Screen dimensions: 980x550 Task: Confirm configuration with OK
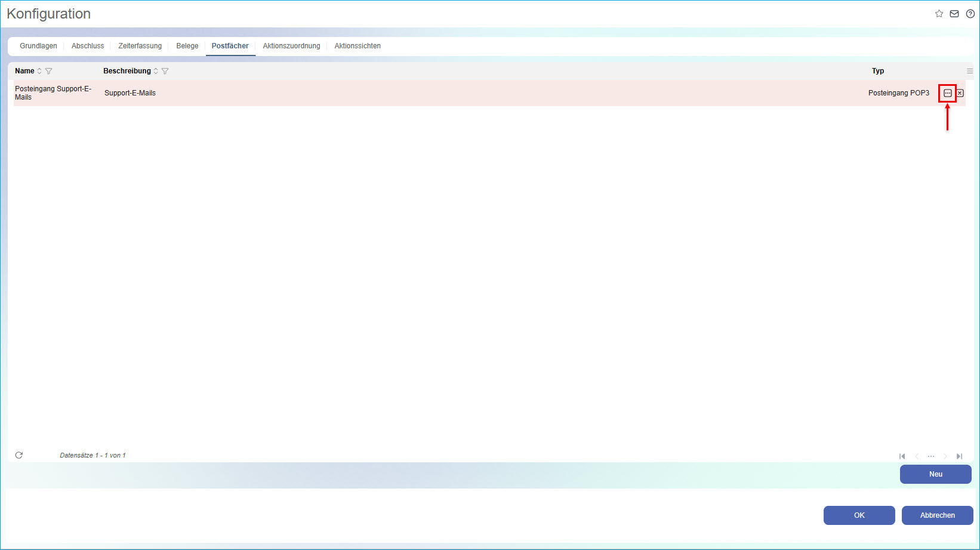point(859,515)
